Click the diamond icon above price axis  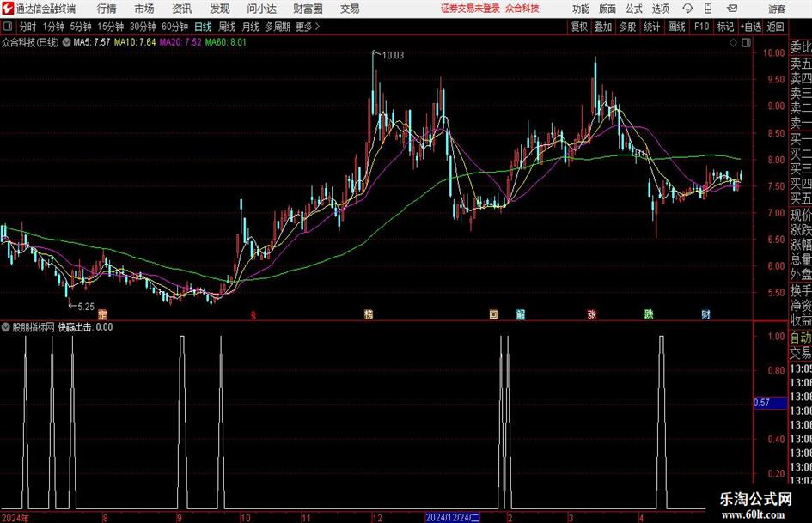(x=733, y=43)
